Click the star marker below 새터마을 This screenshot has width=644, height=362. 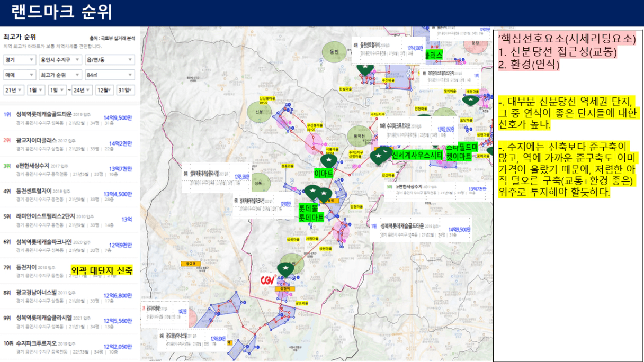click(x=470, y=99)
